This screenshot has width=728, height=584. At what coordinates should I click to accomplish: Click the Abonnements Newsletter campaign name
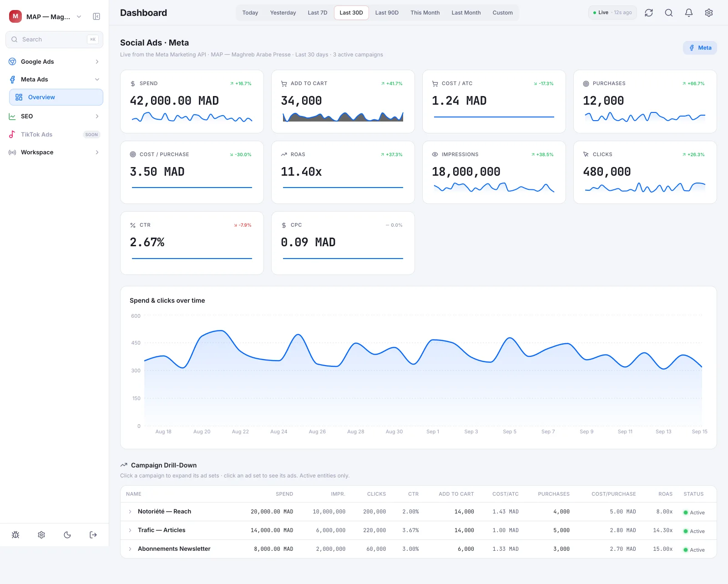click(174, 549)
